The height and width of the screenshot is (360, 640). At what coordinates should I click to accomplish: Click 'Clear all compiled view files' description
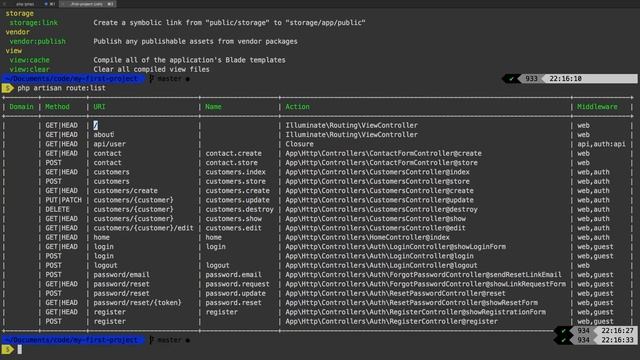tap(151, 69)
